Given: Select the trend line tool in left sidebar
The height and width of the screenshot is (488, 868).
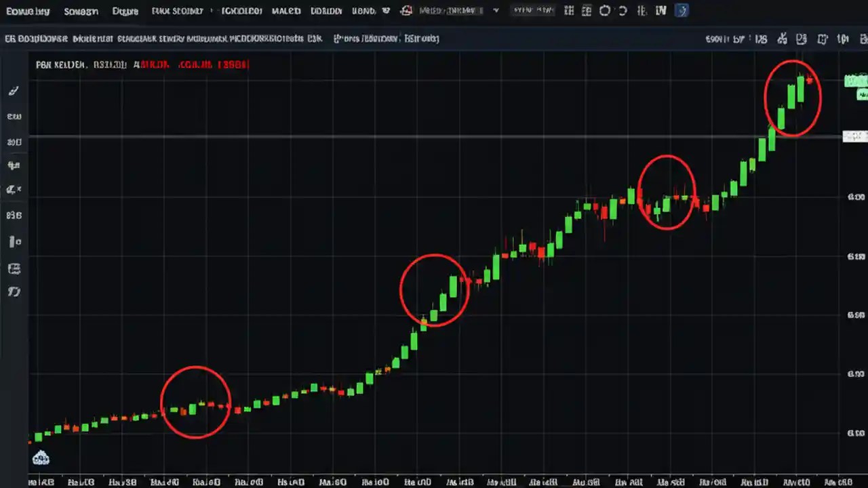Looking at the screenshot, I should 14,116.
